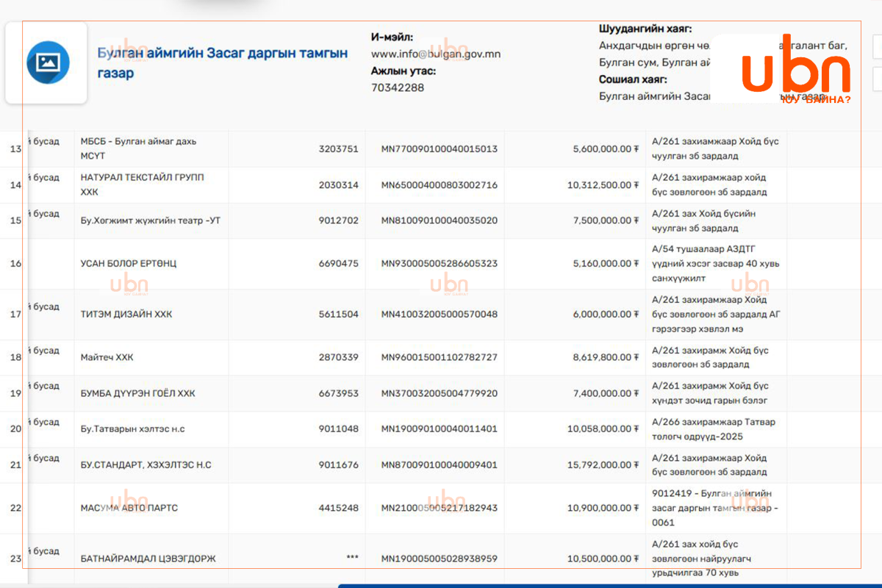The image size is (882, 588).
Task: Select row number 13
Action: (15, 149)
